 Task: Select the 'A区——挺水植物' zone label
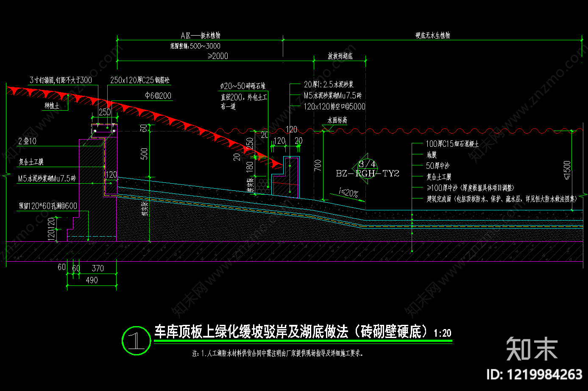coord(201,36)
